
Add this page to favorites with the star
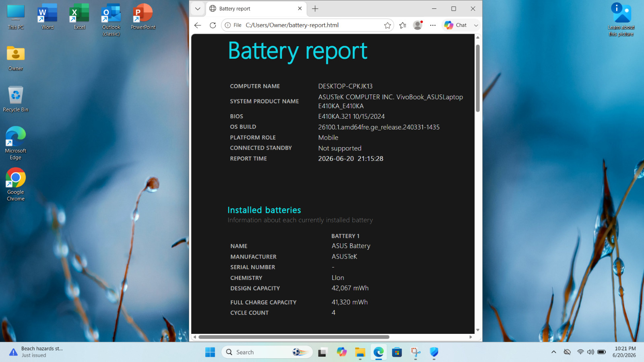388,25
